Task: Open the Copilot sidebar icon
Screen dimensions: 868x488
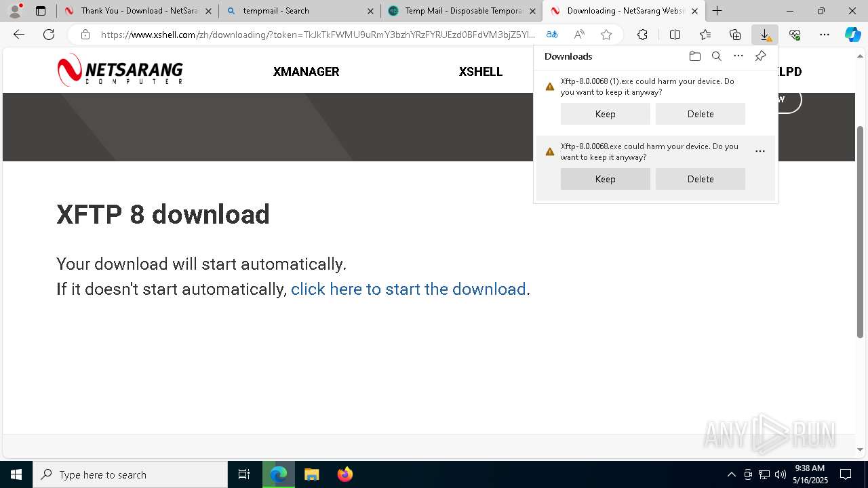Action: [x=852, y=35]
